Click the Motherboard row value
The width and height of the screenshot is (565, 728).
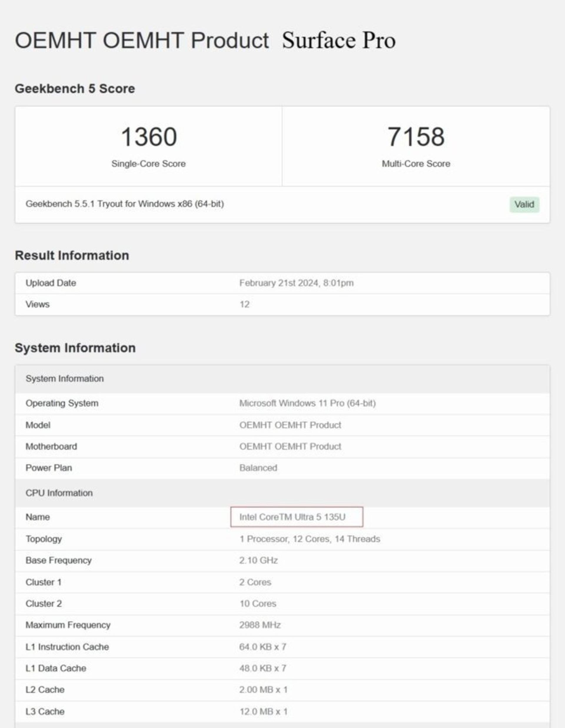290,446
